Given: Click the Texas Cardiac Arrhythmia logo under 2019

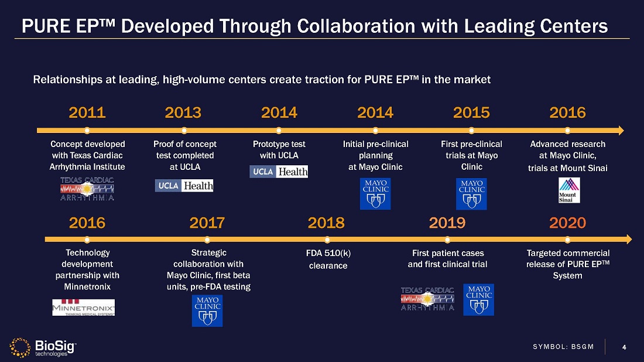Looking at the screenshot, I should (427, 299).
